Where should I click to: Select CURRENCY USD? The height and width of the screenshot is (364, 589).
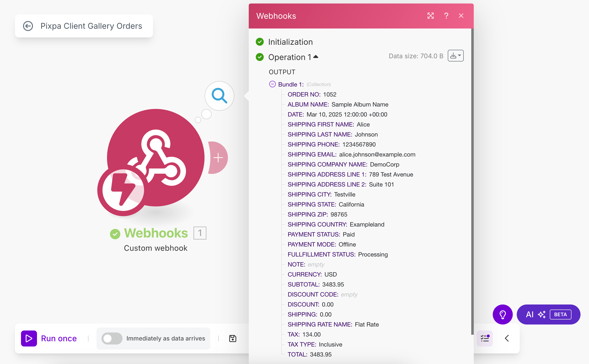point(312,274)
